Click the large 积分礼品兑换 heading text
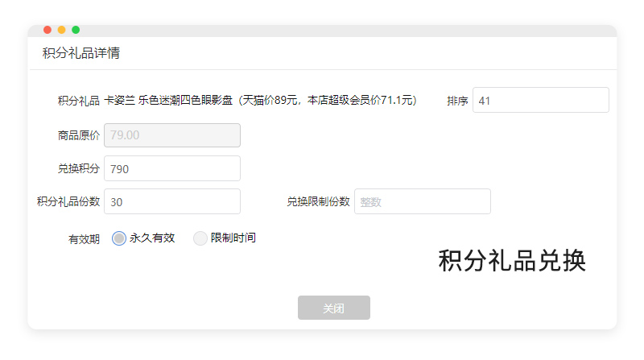The image size is (644, 360). tap(512, 261)
